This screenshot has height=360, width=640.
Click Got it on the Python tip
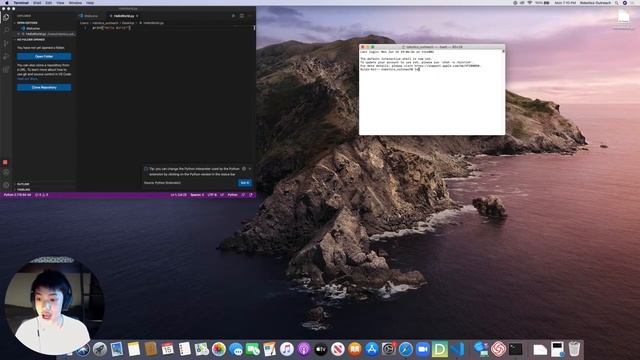pos(245,183)
